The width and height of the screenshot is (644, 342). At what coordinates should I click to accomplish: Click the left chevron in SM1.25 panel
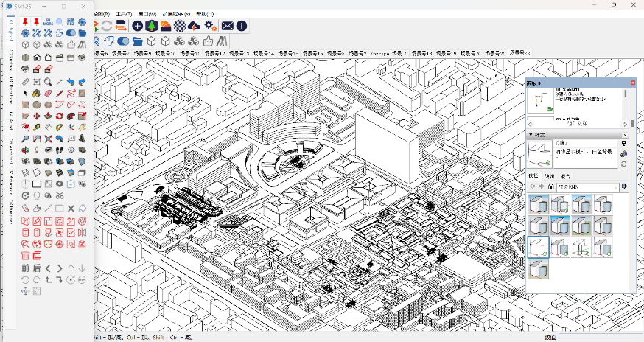pos(48,268)
